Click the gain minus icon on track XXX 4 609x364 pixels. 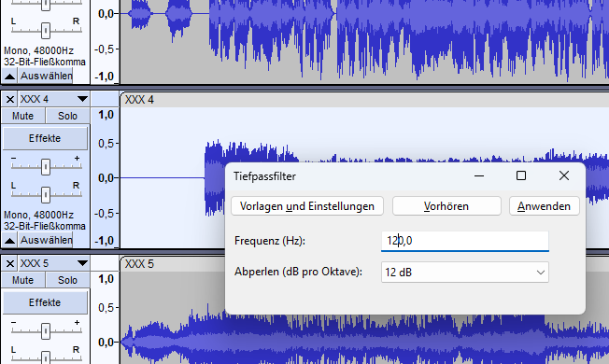tap(14, 159)
